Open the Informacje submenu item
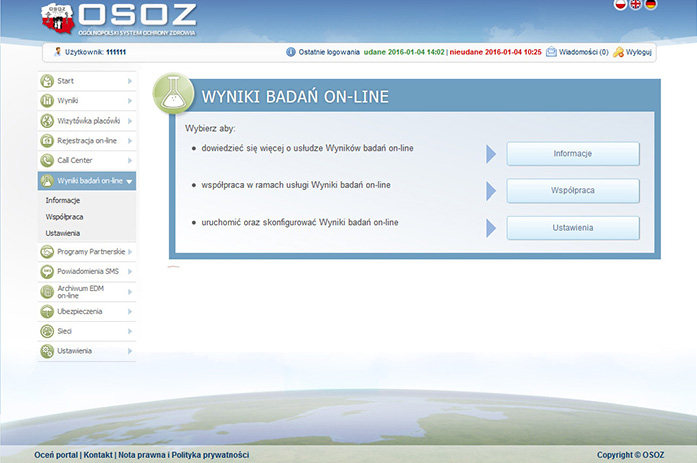 (x=63, y=200)
